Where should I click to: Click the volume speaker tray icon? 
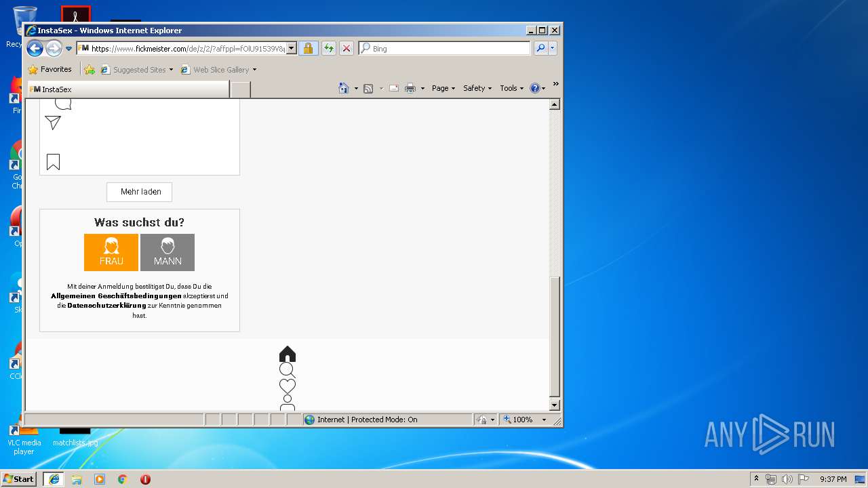click(787, 479)
